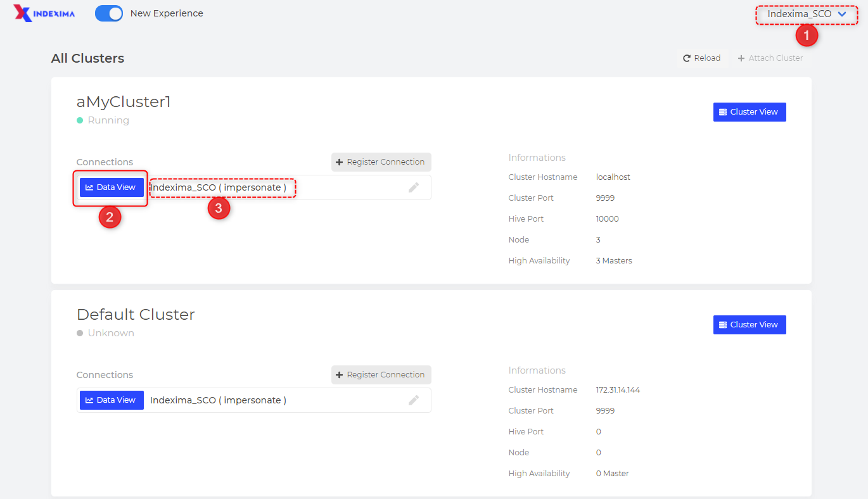Click the 3 Masters availability value
The height and width of the screenshot is (499, 868).
click(614, 261)
